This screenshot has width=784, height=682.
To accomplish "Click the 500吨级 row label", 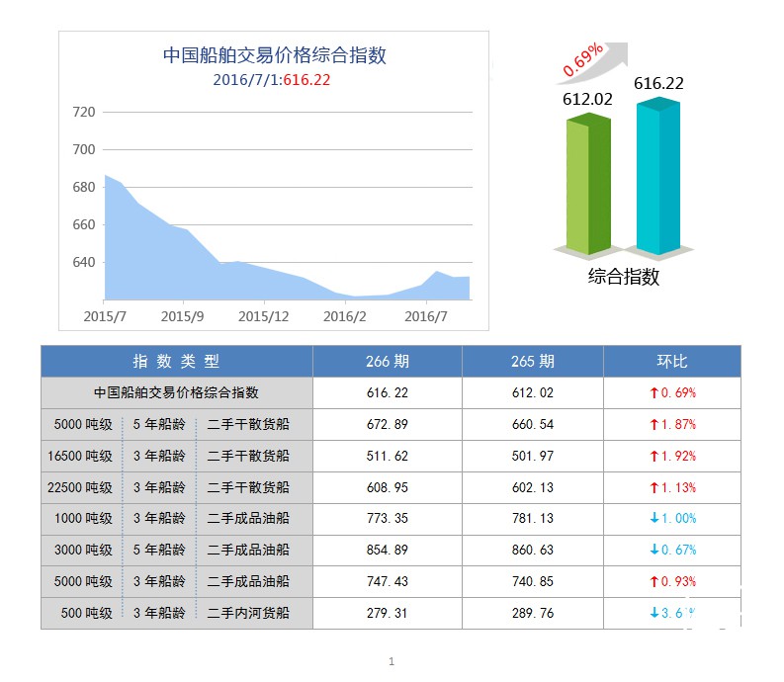I will coord(86,613).
